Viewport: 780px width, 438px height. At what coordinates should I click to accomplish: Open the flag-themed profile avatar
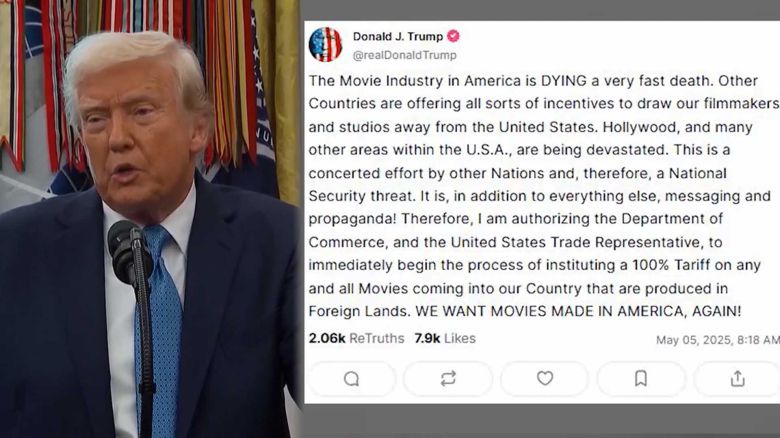[x=325, y=45]
